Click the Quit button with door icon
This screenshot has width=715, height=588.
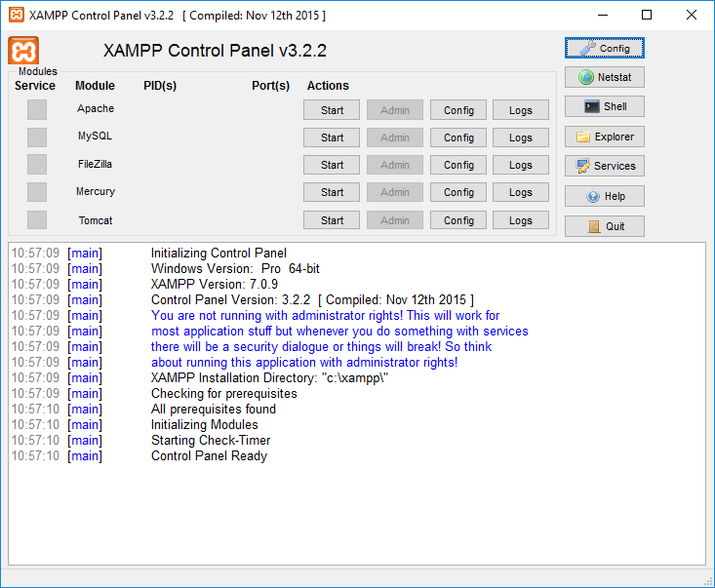click(605, 226)
